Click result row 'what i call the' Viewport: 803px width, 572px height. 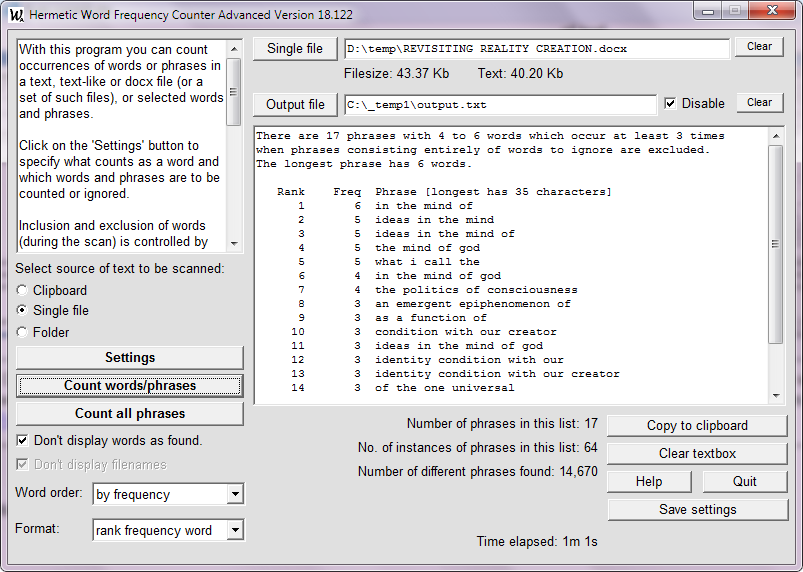[x=427, y=262]
